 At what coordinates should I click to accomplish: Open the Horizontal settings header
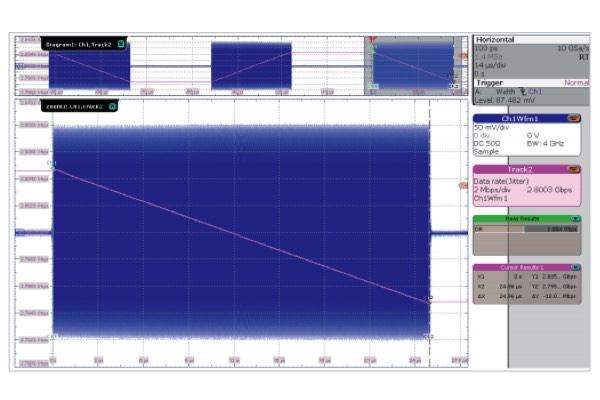tap(531, 39)
